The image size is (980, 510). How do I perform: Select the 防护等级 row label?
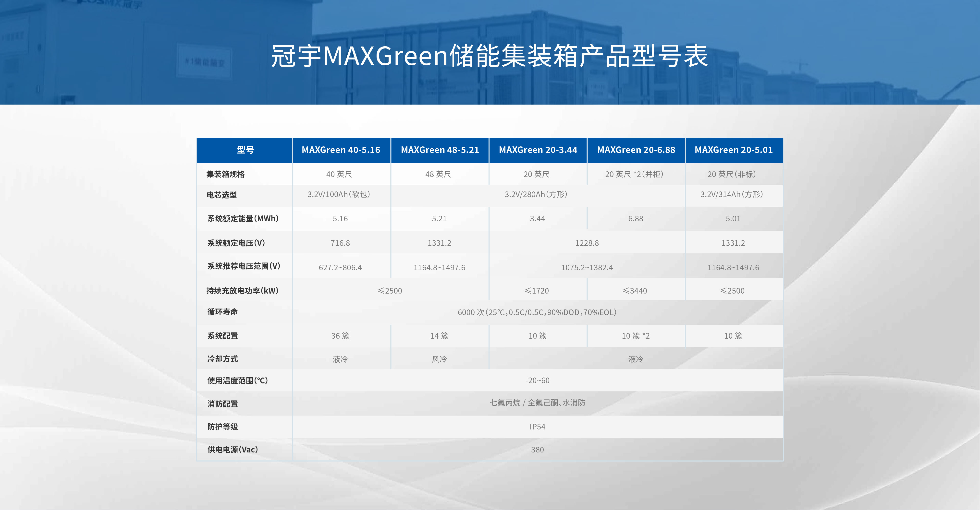(x=222, y=427)
